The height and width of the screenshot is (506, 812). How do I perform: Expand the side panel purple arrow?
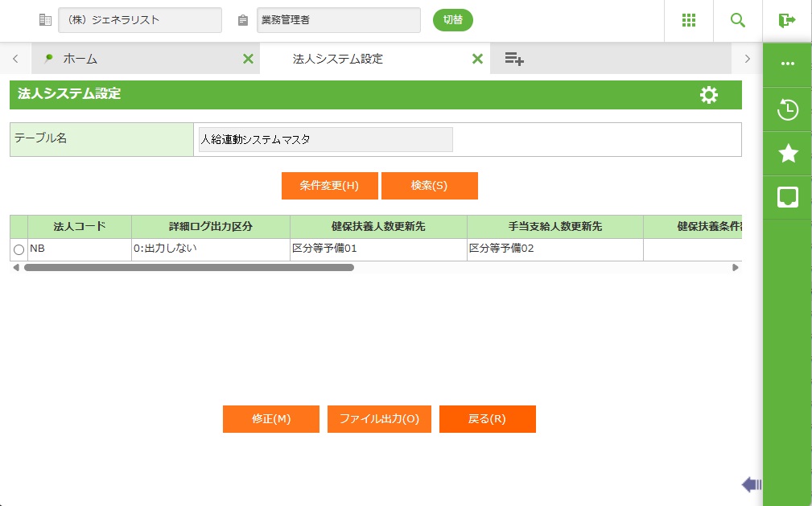tap(751, 483)
